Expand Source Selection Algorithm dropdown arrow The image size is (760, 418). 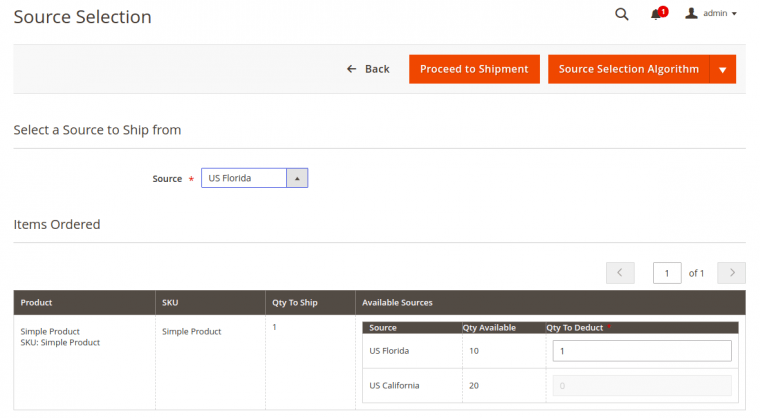click(x=723, y=69)
